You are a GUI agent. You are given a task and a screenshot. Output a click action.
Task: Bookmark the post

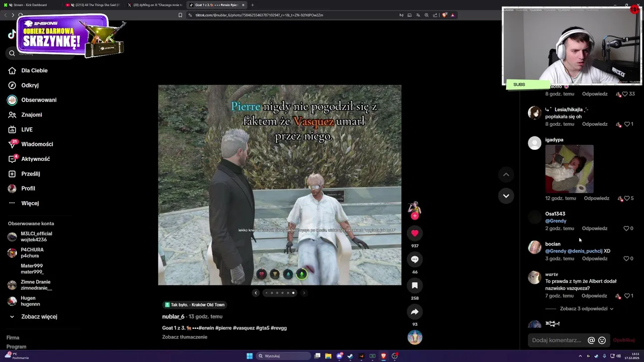tap(415, 286)
